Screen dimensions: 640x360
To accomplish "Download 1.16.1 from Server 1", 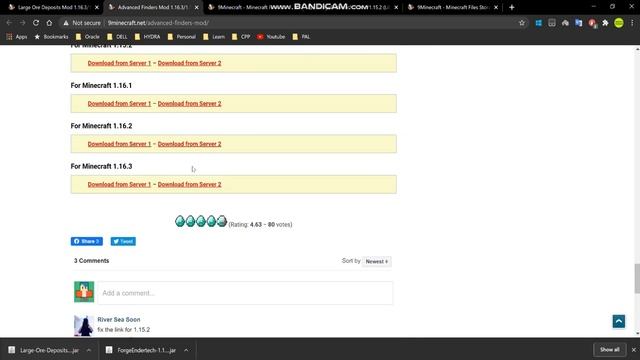I will click(119, 104).
